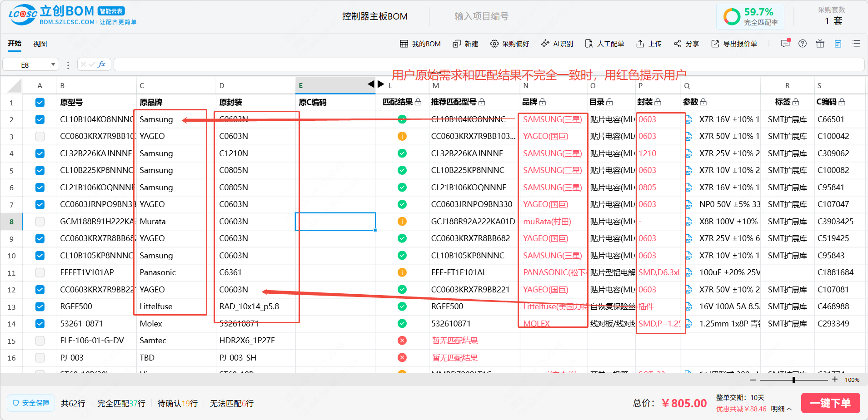Uncheck the CL10B104KO8NNNC row checkbox

[x=40, y=119]
